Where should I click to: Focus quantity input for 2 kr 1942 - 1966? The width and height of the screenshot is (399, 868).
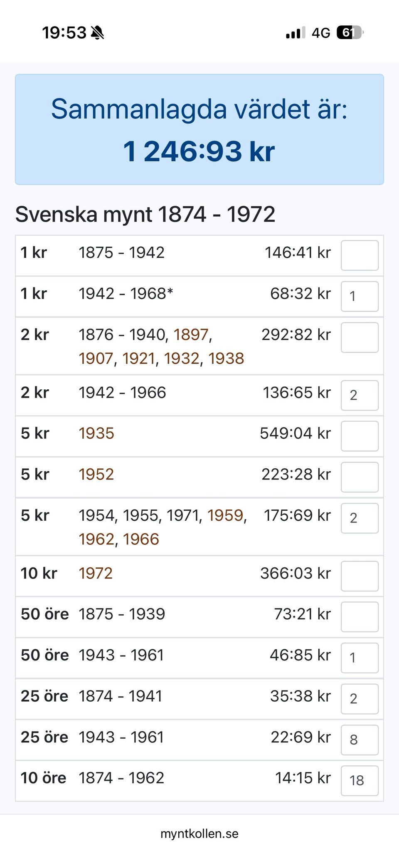360,395
